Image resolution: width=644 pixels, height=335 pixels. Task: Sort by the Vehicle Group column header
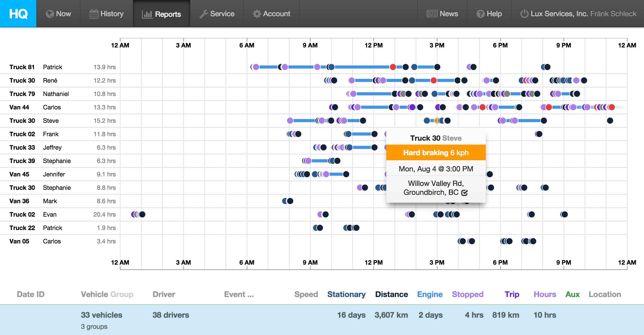coord(107,294)
